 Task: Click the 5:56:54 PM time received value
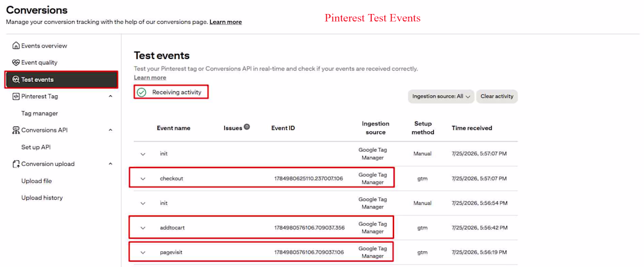coord(479,203)
